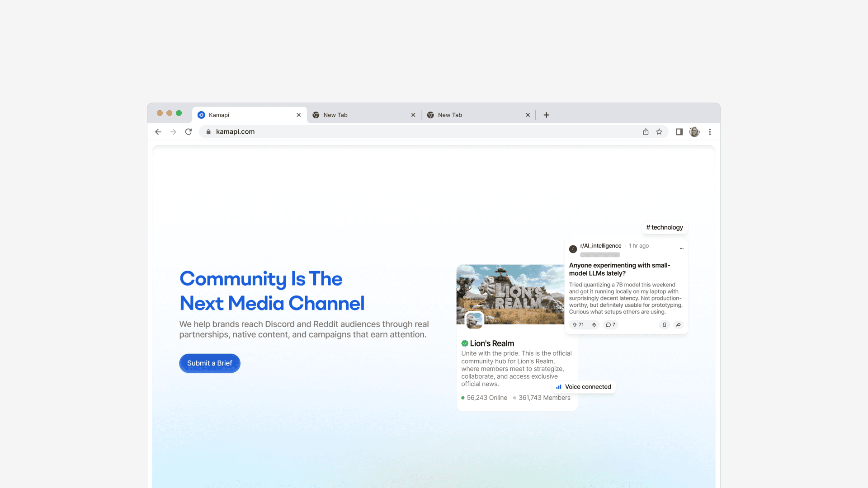Open Chrome's three-dot menu
Viewport: 868px width, 488px height.
point(710,131)
